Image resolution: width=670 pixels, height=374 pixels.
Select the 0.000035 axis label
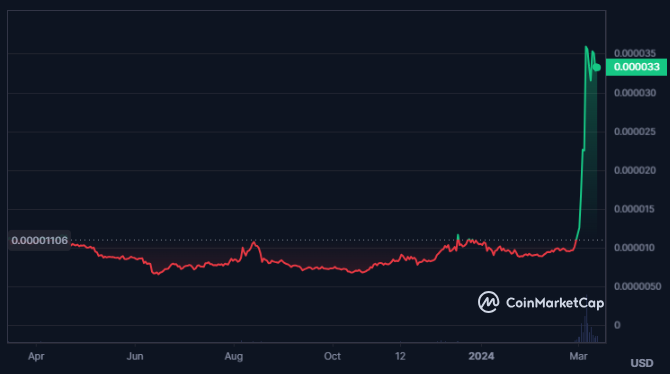(x=635, y=53)
